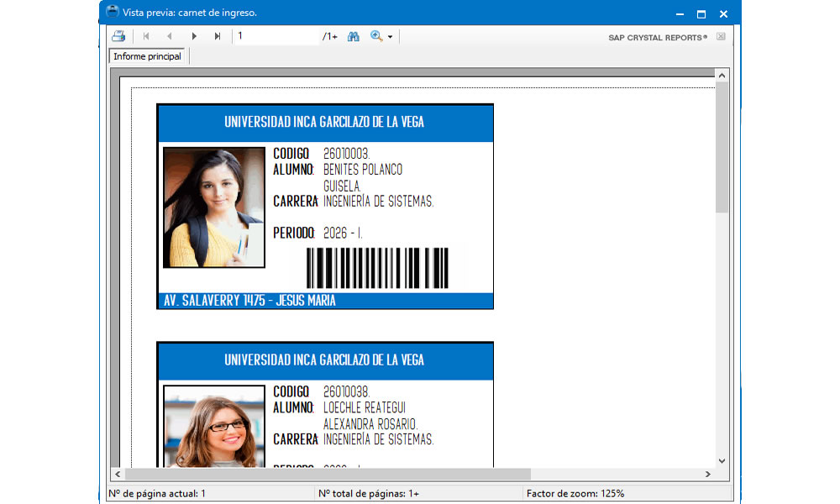Close the Vista previa window
This screenshot has height=504, width=840.
click(x=723, y=14)
